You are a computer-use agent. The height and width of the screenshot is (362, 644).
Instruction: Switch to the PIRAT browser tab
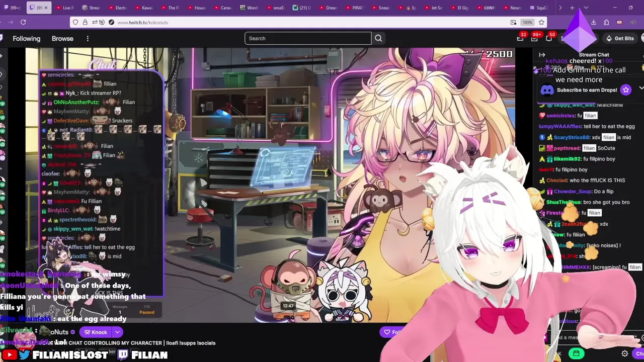(x=354, y=8)
